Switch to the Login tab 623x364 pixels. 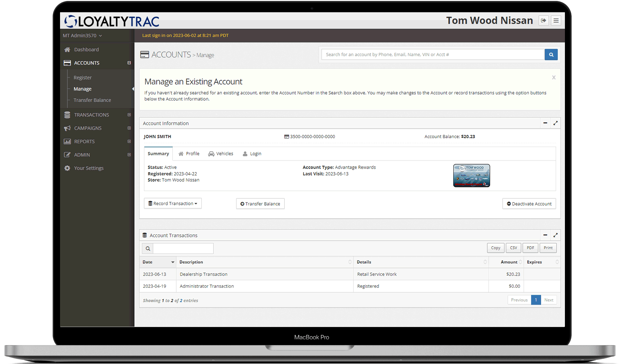252,154
